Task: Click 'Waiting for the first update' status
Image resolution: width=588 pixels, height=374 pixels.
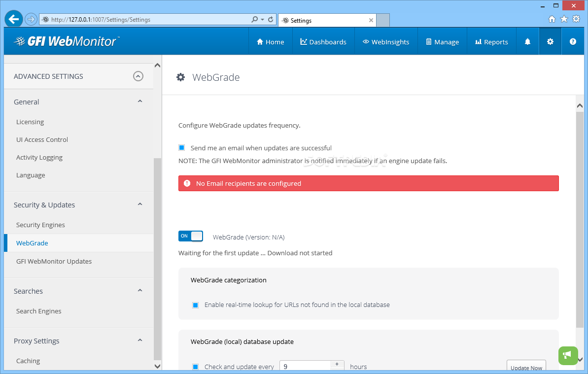Action: (255, 253)
